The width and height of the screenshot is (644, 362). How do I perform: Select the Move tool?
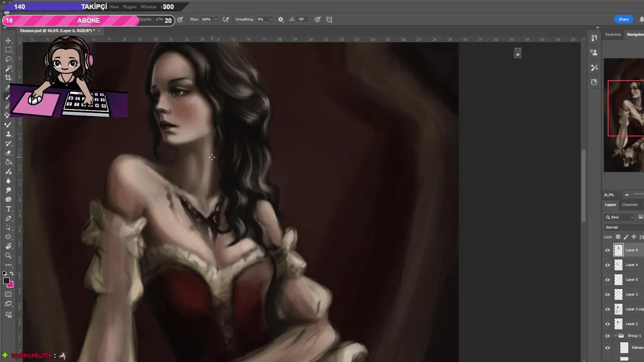point(8,40)
